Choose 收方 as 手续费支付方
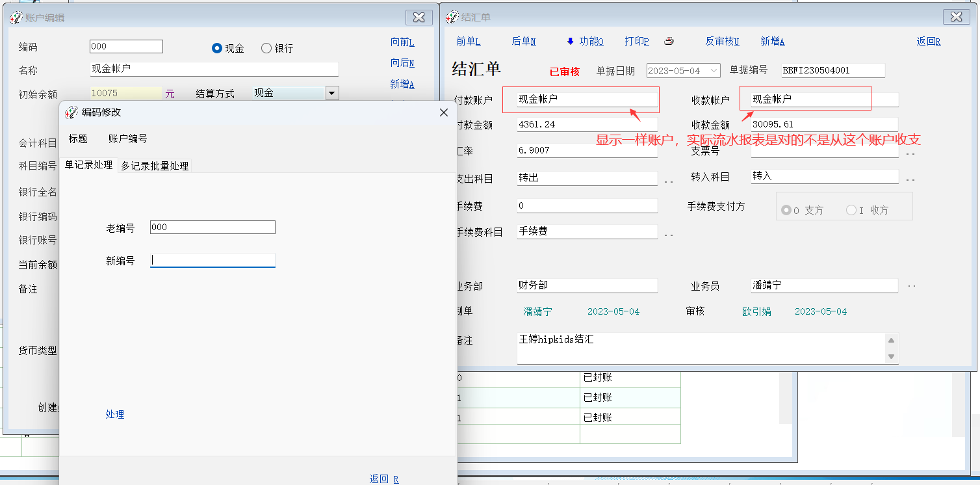Viewport: 980px width, 485px height. (x=851, y=210)
